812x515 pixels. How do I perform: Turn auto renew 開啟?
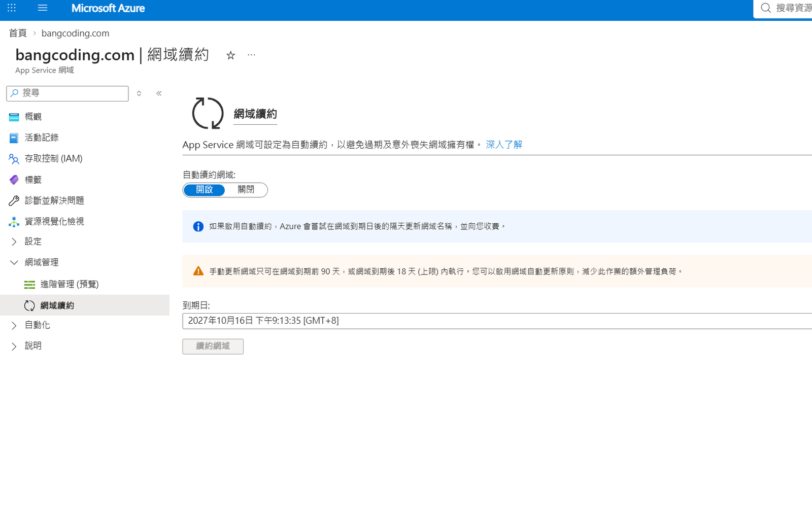point(204,190)
